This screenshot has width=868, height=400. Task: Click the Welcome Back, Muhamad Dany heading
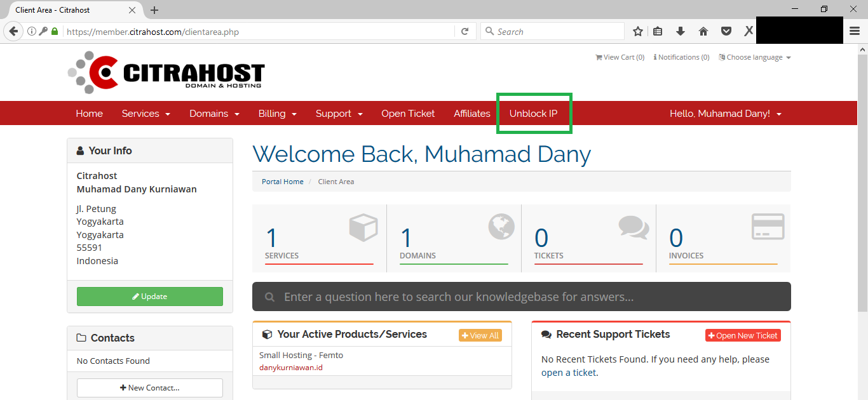[422, 154]
